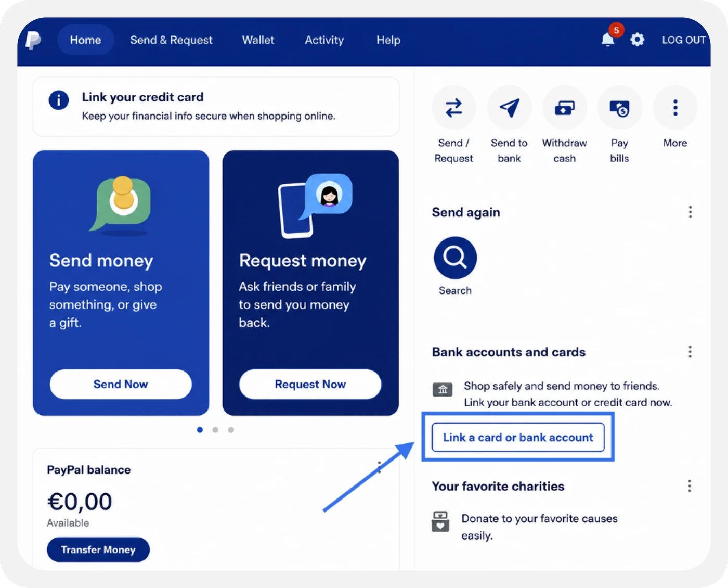Image resolution: width=728 pixels, height=588 pixels.
Task: Click the Request Now button
Action: 310,384
